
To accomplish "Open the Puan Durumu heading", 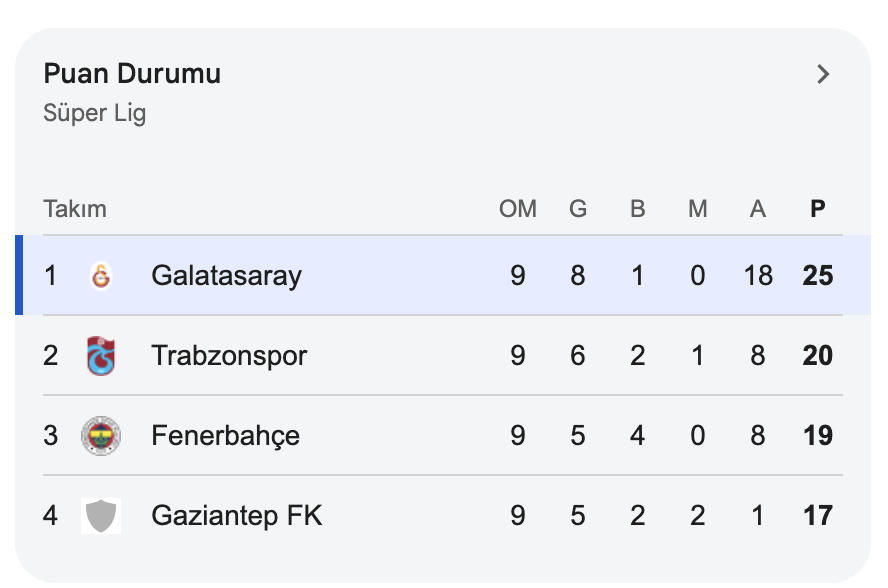I will [x=132, y=74].
